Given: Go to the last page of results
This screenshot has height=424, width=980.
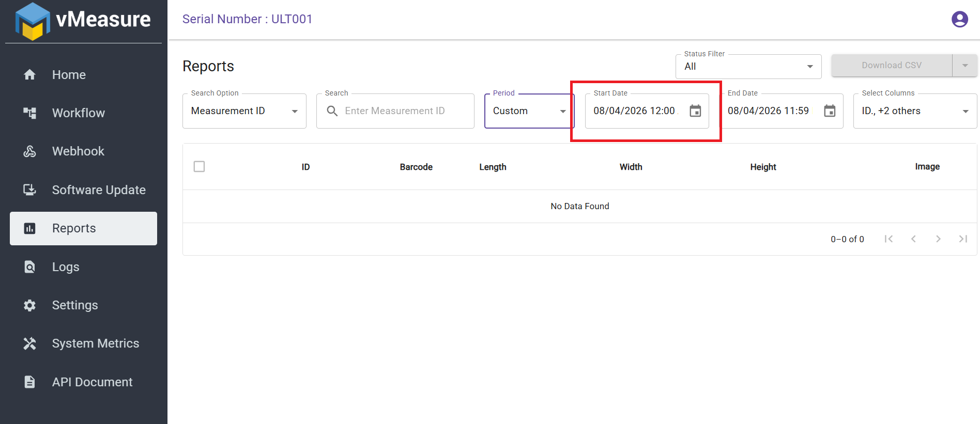Looking at the screenshot, I should click(x=963, y=239).
